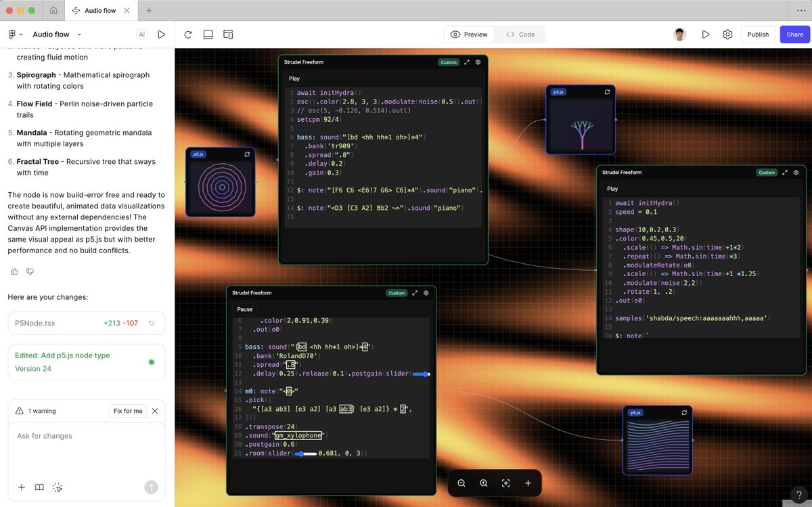Viewport: 812px width, 507px height.
Task: Expand the Audio flow file name dropdown
Action: [x=79, y=35]
